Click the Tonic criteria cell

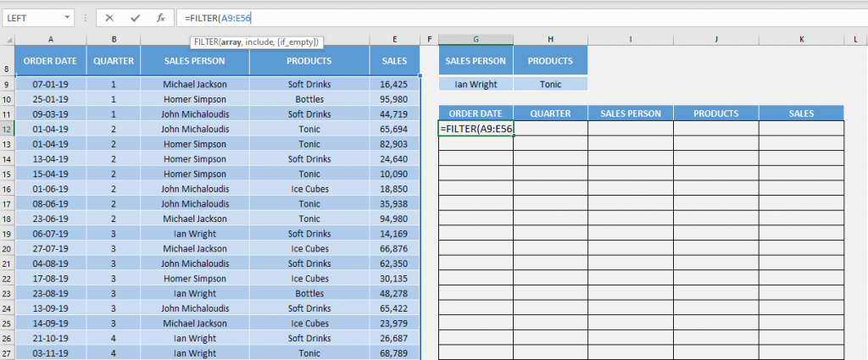[x=550, y=84]
